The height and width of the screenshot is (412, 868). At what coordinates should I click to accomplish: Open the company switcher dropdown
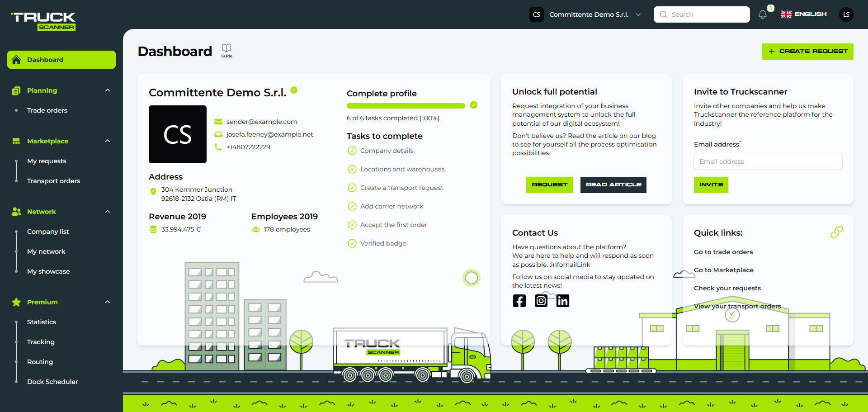coord(638,14)
